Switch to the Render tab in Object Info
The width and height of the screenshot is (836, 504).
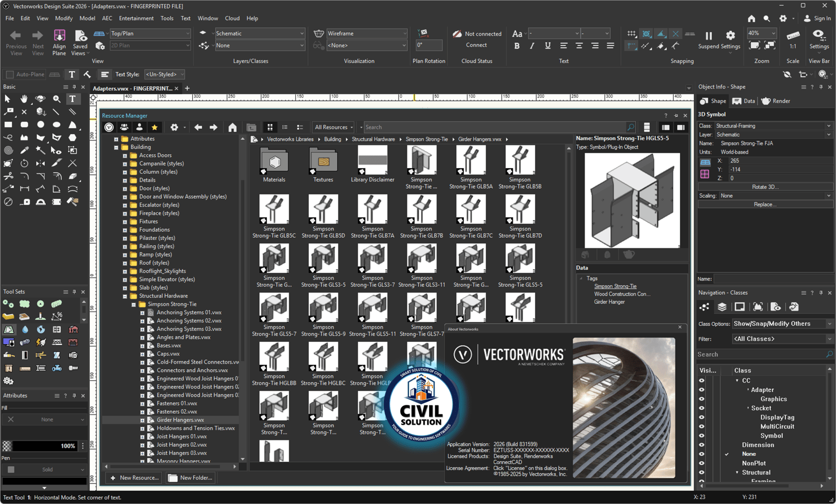(x=776, y=101)
